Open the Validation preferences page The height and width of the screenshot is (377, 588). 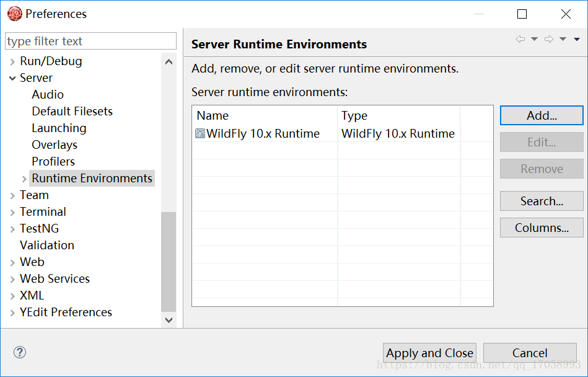point(47,246)
